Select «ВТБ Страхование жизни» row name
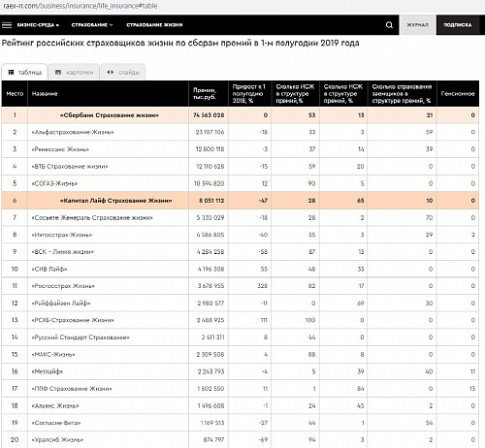This screenshot has height=448, width=485. point(70,167)
